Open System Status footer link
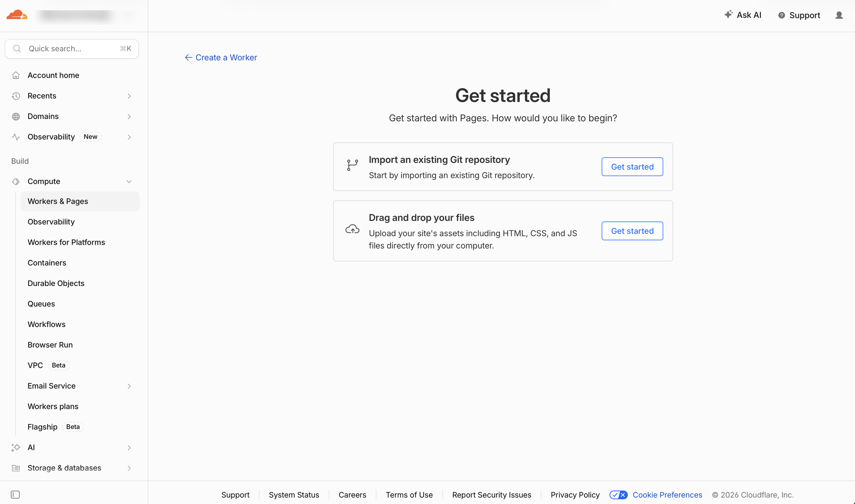Screen dimensions: 855x504 click(x=294, y=495)
